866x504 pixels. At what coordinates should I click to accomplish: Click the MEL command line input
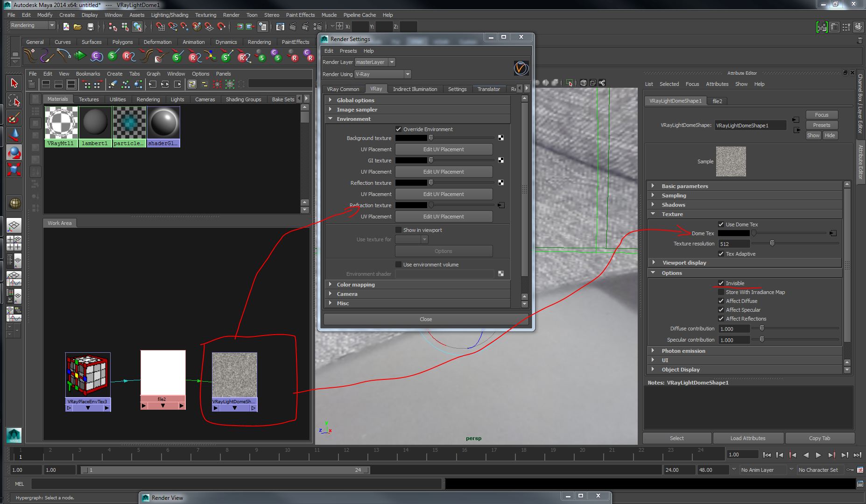pos(236,484)
